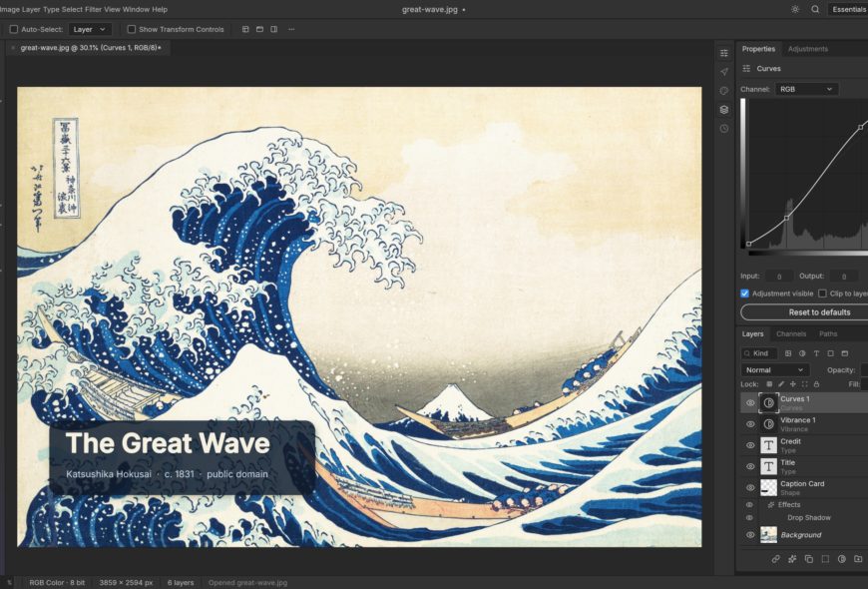This screenshot has width=868, height=589.
Task: Open the Channel RGB dropdown
Action: click(806, 89)
